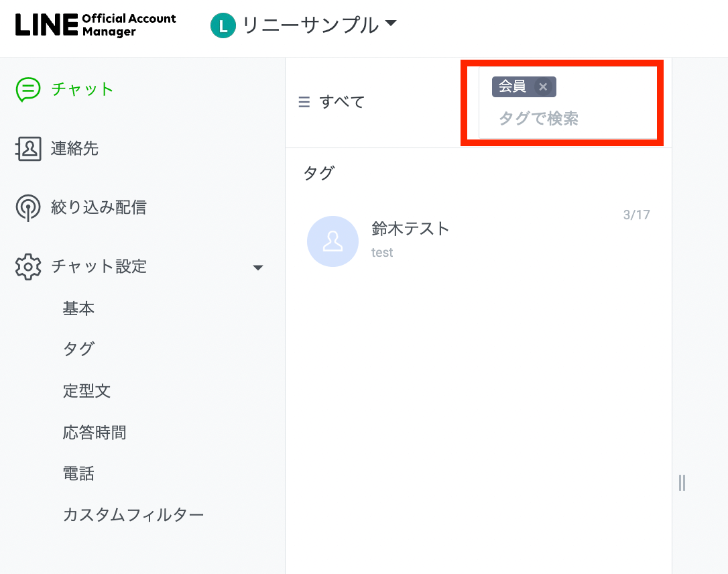Remove the 会員 tag with its x
The width and height of the screenshot is (728, 574).
tap(543, 87)
